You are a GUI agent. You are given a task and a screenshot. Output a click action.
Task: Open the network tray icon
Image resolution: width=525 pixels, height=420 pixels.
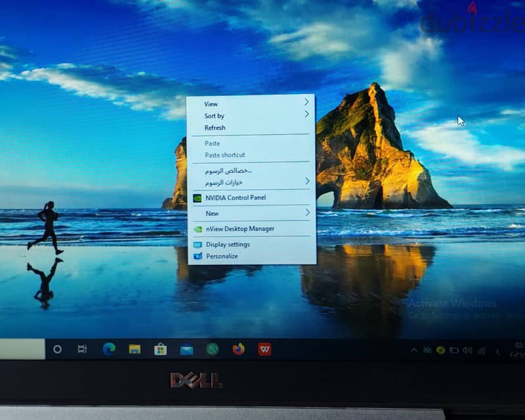pos(482,350)
